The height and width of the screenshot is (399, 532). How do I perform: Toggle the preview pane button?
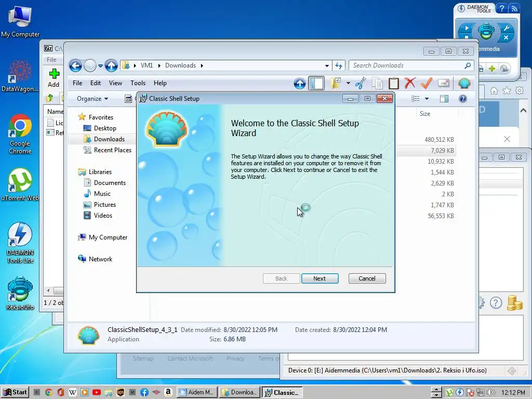coord(444,99)
